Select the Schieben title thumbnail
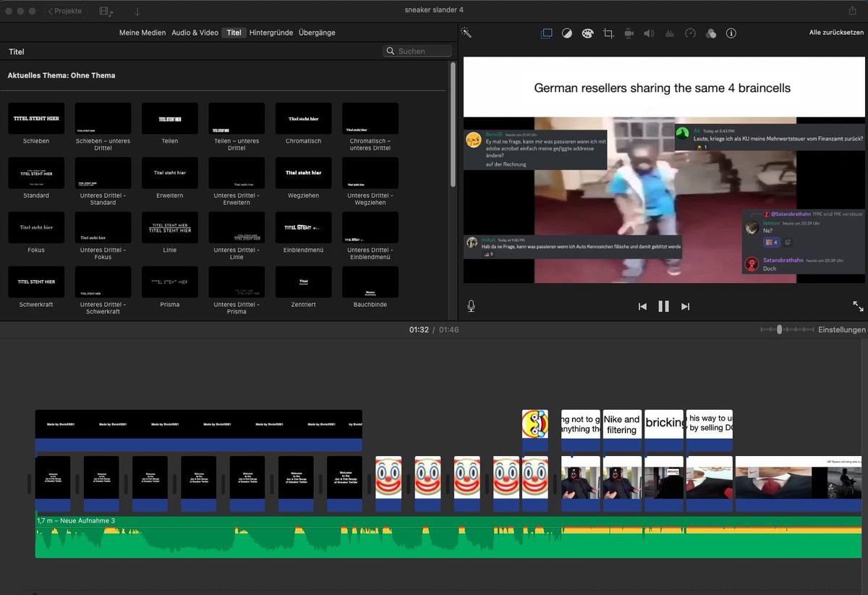Viewport: 868px width, 595px height. pyautogui.click(x=36, y=118)
